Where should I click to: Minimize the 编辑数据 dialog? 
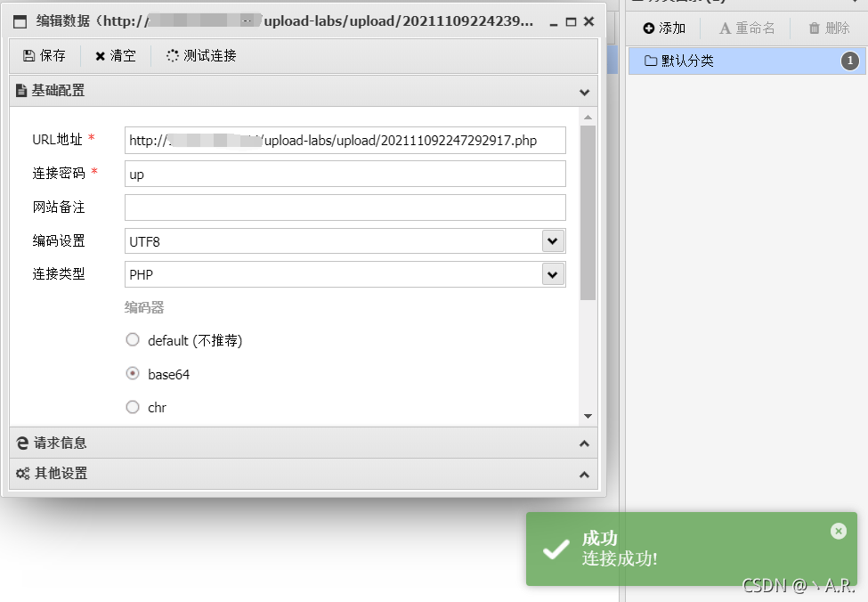point(553,22)
